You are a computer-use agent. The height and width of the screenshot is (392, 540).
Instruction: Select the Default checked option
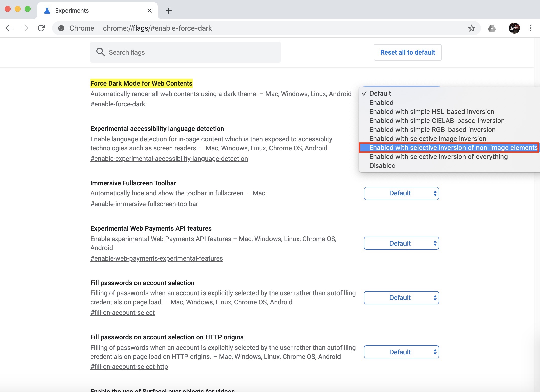[x=380, y=93]
